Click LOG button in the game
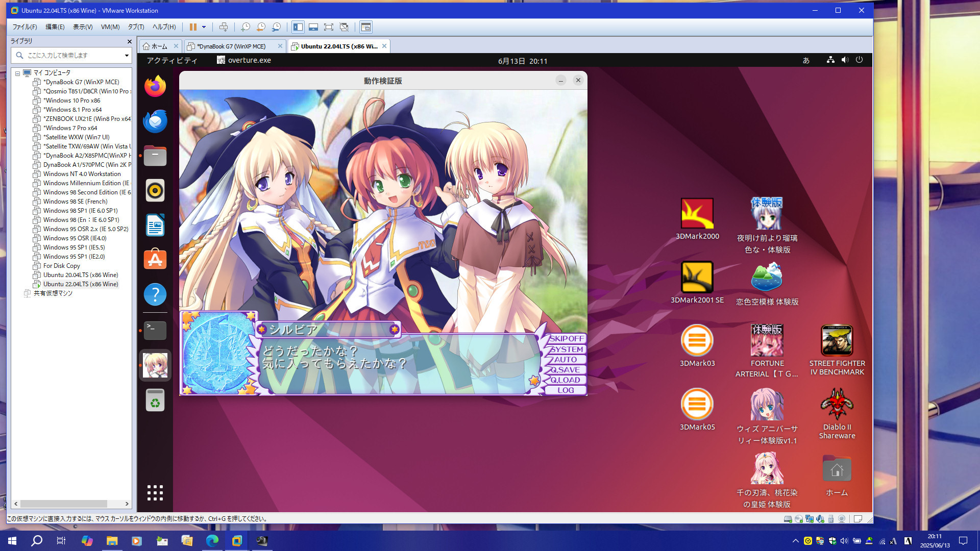The width and height of the screenshot is (980, 551). click(x=566, y=390)
